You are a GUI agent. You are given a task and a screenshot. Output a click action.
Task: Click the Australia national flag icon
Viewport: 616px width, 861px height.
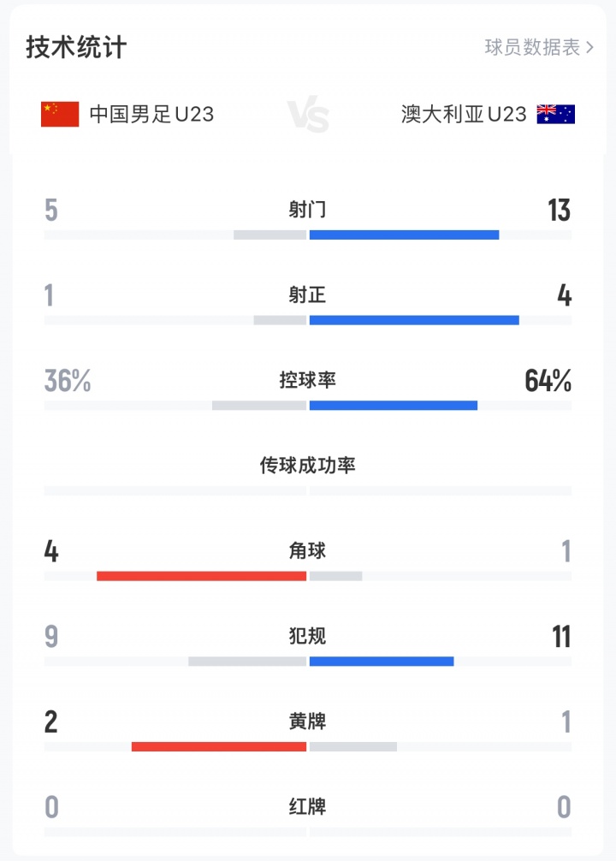pyautogui.click(x=555, y=114)
